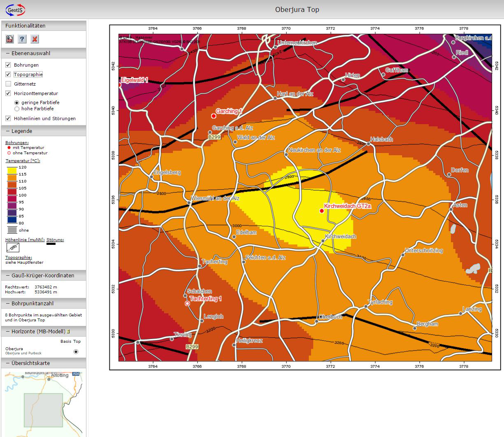Click the Rechtswert value 3763482 m
Viewport: 504px width, 437px height.
pos(46,287)
